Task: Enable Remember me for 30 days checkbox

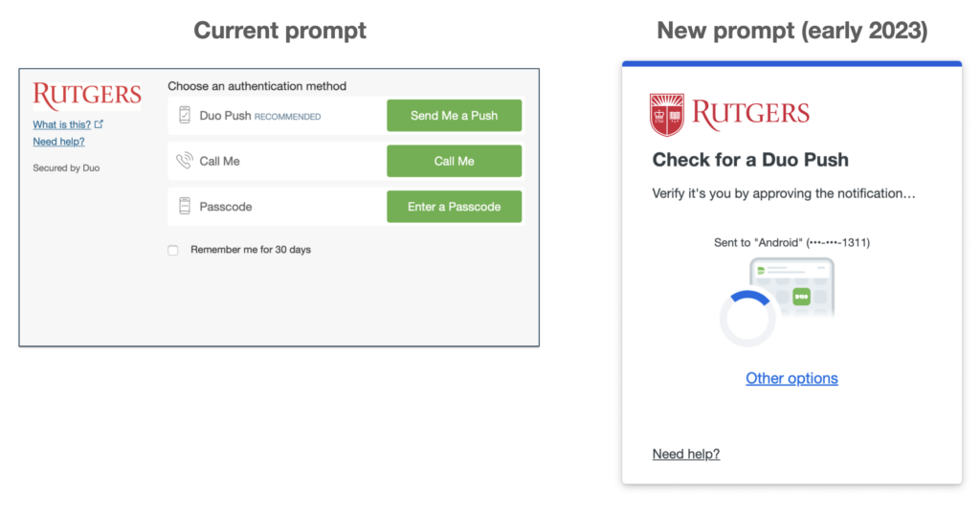Action: [x=173, y=250]
